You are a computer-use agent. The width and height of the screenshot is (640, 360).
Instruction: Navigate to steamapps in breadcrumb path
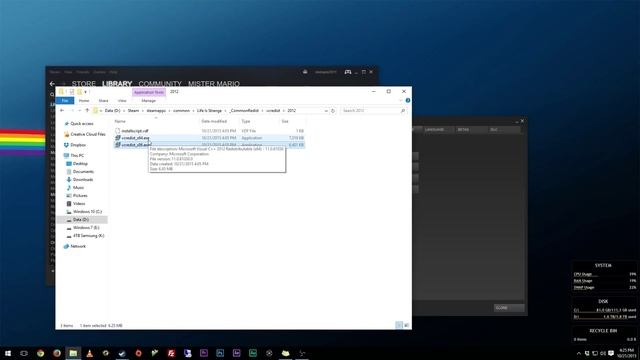click(x=156, y=111)
